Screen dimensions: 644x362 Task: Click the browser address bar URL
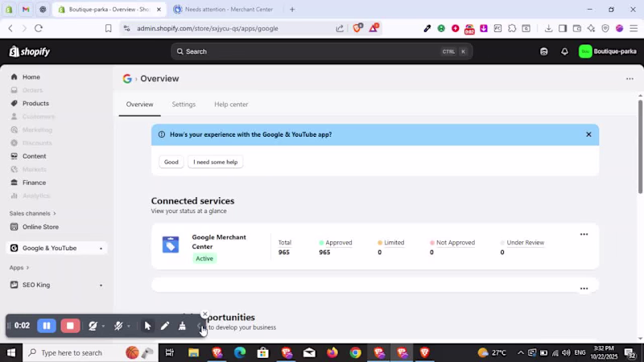pos(208,28)
